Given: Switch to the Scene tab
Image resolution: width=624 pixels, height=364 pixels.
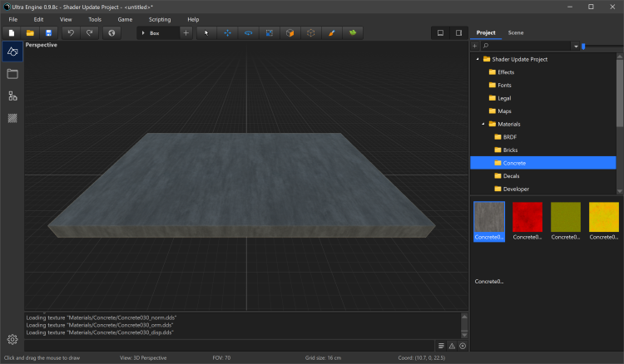Looking at the screenshot, I should pos(516,32).
